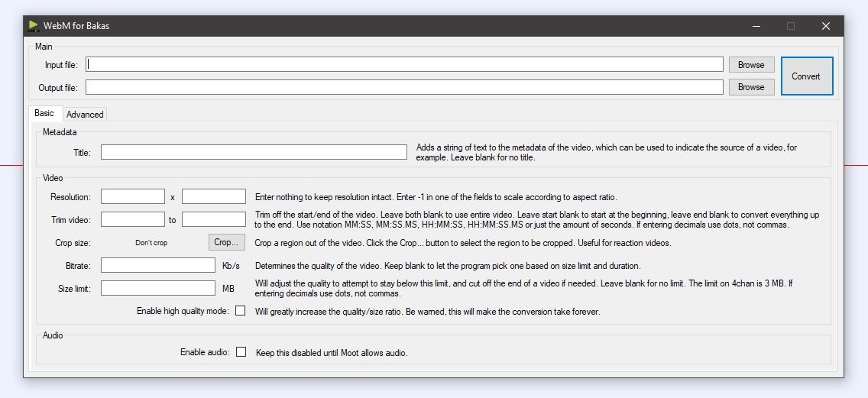Switch to the Advanced tab
868x398 pixels.
pyautogui.click(x=85, y=115)
